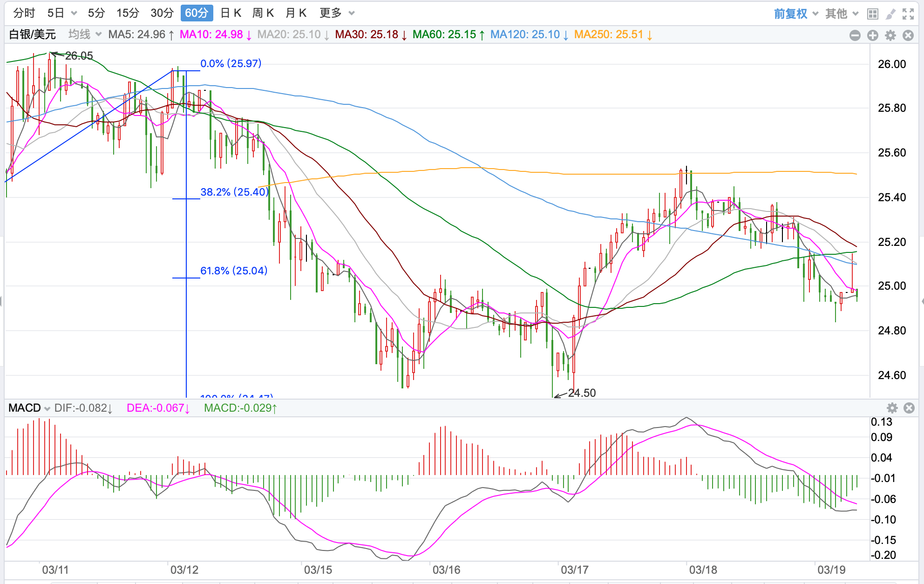The width and height of the screenshot is (924, 584).
Task: Open the 均线 indicator type dropdown
Action: [x=85, y=34]
